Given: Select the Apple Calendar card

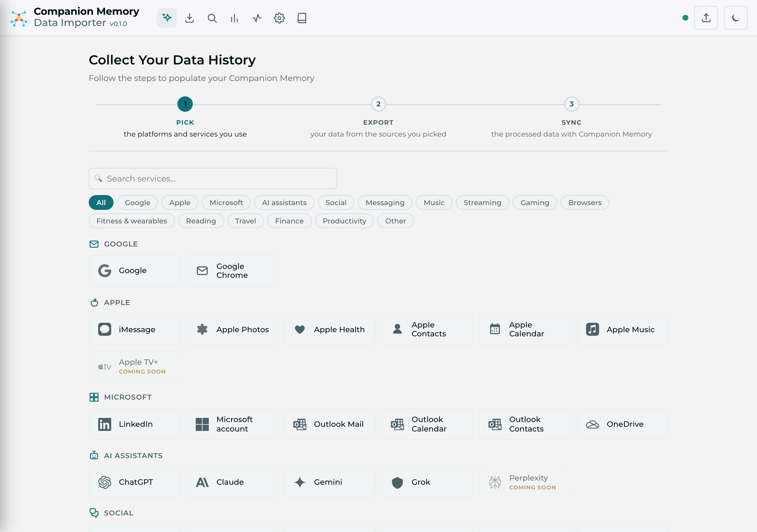Looking at the screenshot, I should point(525,329).
